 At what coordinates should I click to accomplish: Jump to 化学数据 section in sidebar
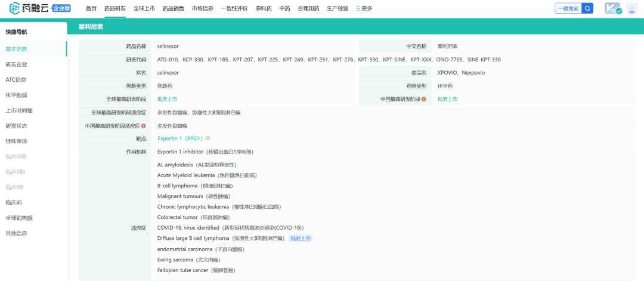(16, 95)
